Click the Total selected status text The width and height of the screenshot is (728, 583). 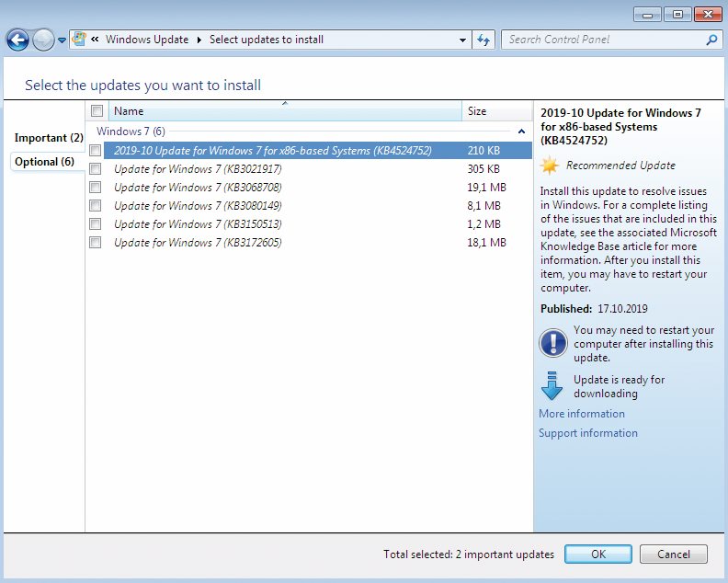[x=469, y=554]
